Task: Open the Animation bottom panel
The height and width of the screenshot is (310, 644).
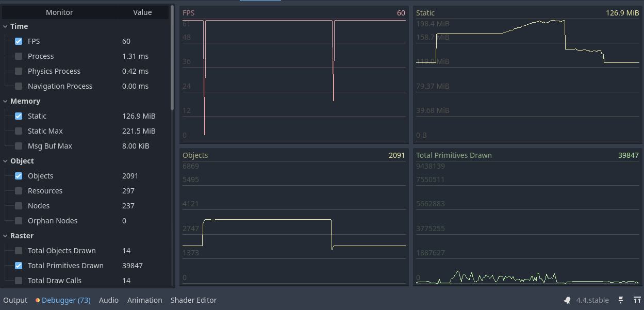Action: [144, 300]
